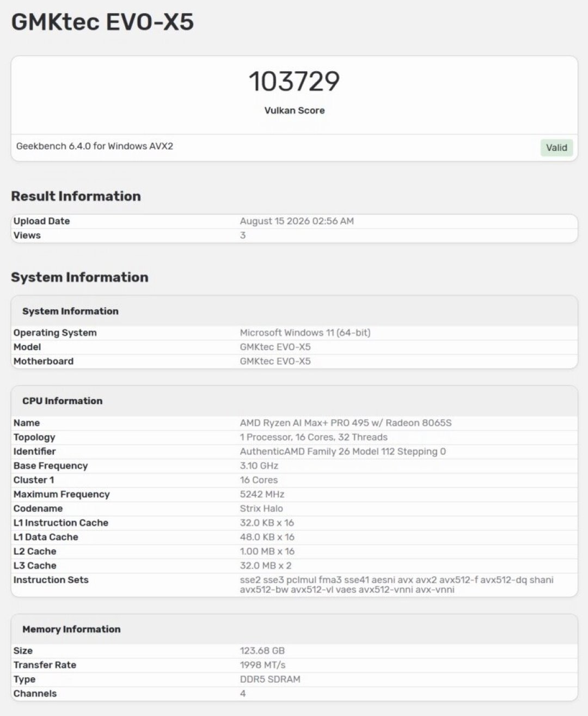Click the Channels value 4
The width and height of the screenshot is (588, 716).
243,694
